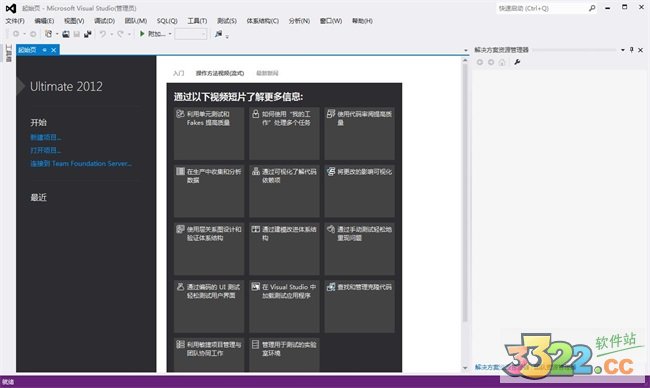Image resolution: width=650 pixels, height=388 pixels.
Task: Open the 通过编码的 UI 测试 video tile
Action: click(x=209, y=306)
